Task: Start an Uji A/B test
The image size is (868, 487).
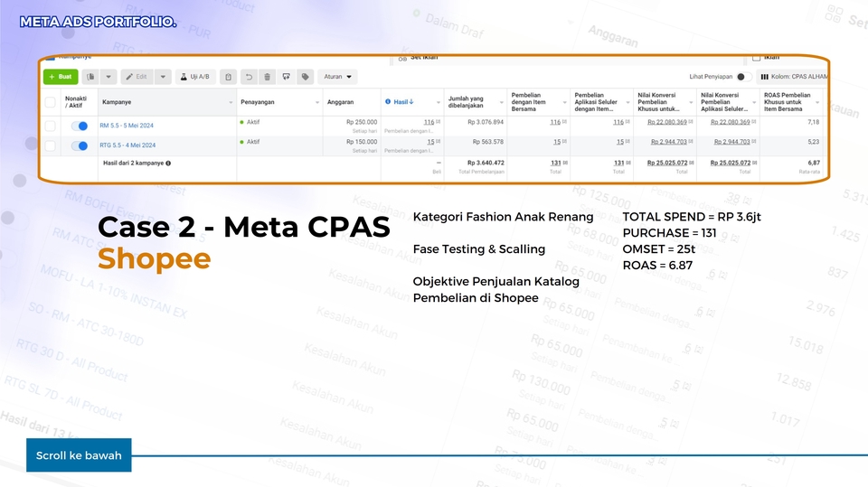Action: [195, 77]
